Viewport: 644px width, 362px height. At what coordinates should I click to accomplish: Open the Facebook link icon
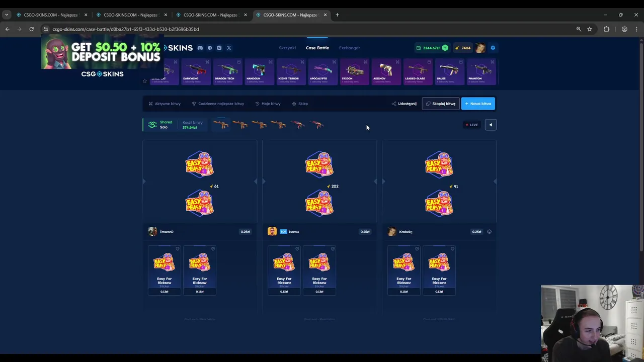pyautogui.click(x=210, y=48)
